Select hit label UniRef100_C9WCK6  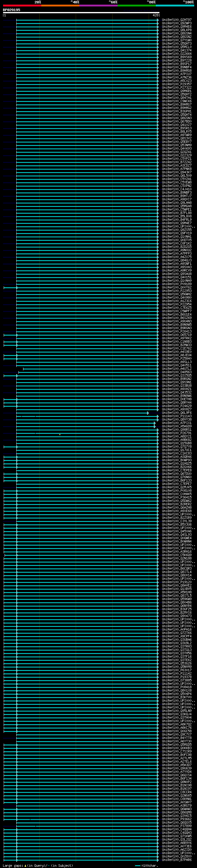pos(177,101)
